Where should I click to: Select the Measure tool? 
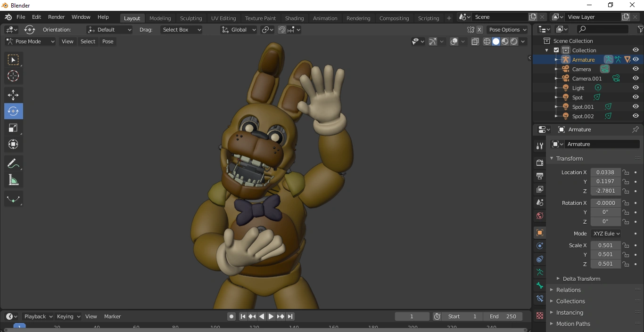(x=13, y=179)
